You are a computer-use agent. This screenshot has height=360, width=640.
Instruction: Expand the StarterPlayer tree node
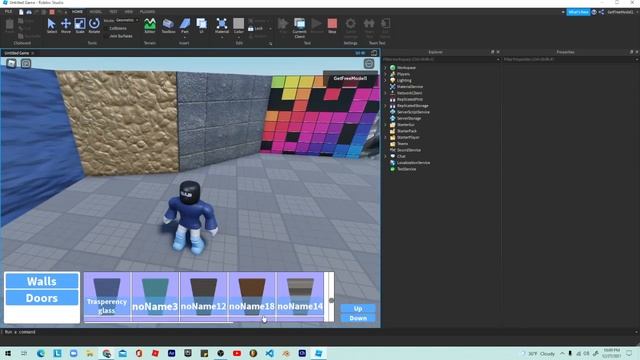click(386, 137)
